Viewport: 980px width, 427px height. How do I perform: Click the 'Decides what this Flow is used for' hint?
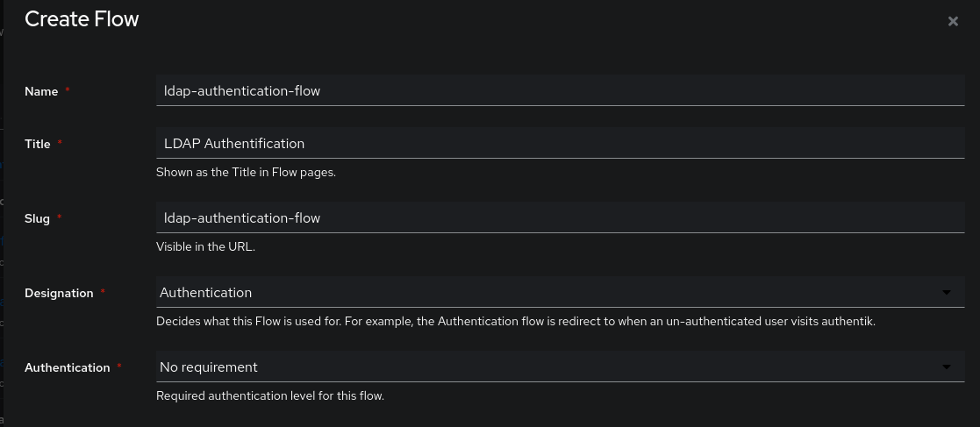click(516, 322)
